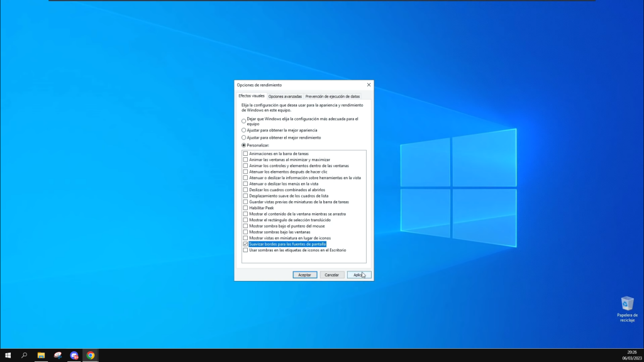
Task: Select 'Ajustar para obtener la mejor apariencia'
Action: click(x=244, y=130)
